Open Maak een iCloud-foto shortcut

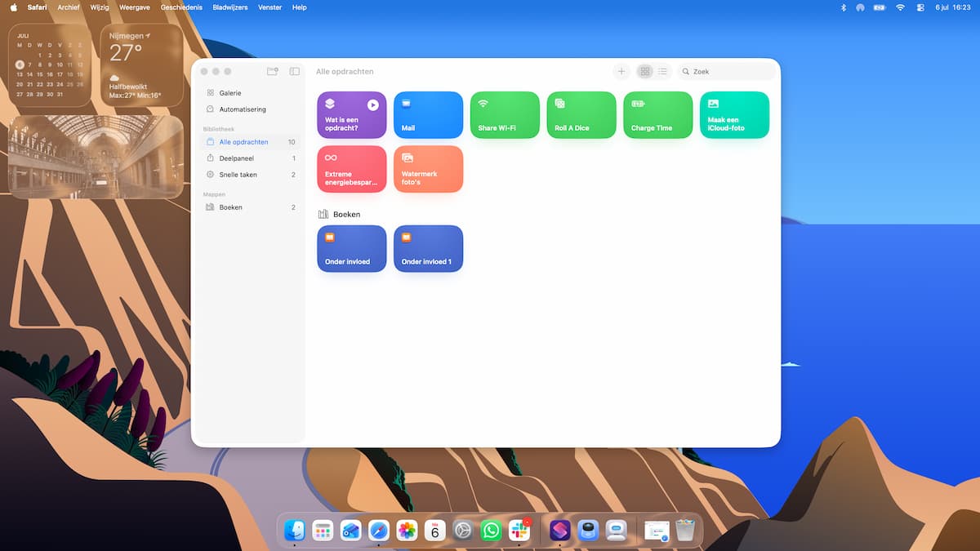(x=735, y=114)
